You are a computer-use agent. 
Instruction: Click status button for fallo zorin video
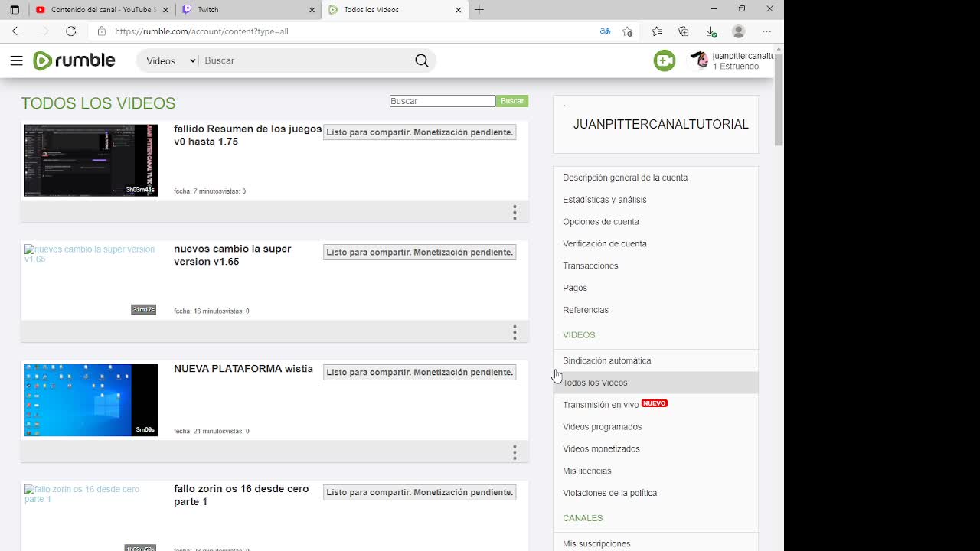tap(420, 493)
